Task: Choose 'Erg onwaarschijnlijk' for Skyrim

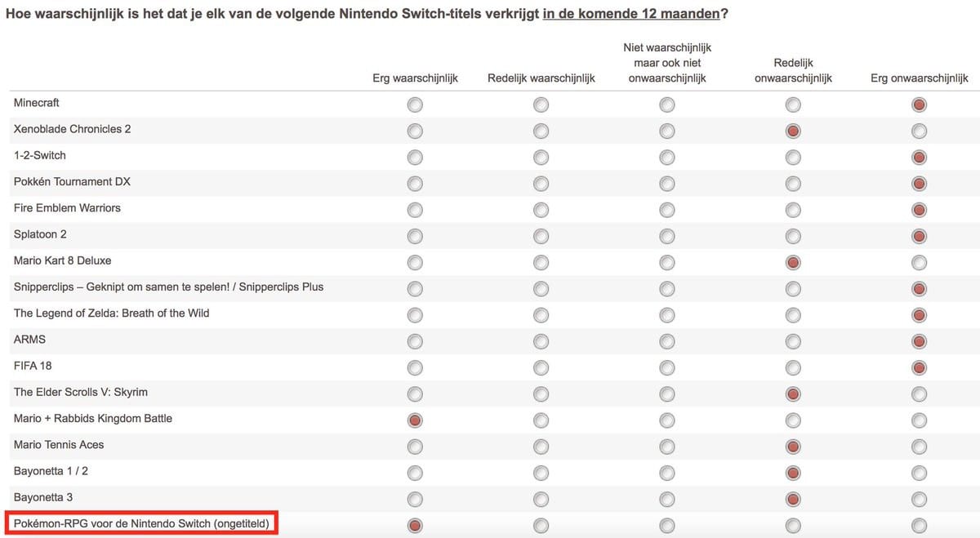Action: (919, 394)
